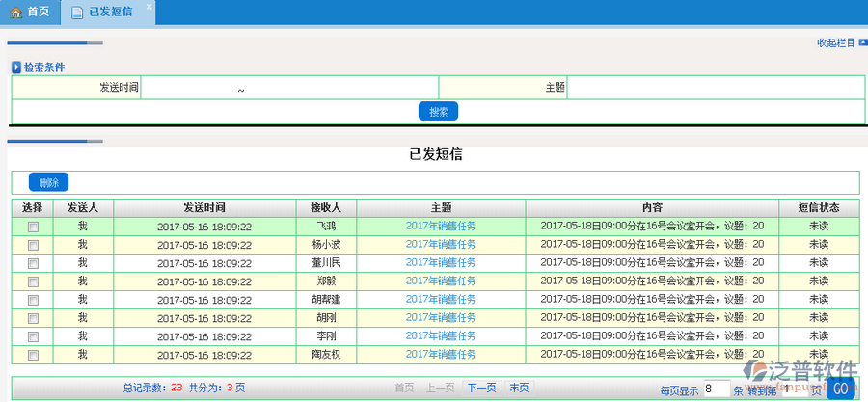Click the start date field of 发送时间

(187, 88)
